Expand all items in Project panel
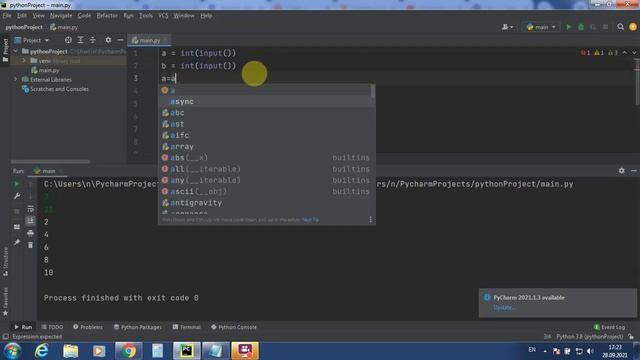 tap(80, 40)
